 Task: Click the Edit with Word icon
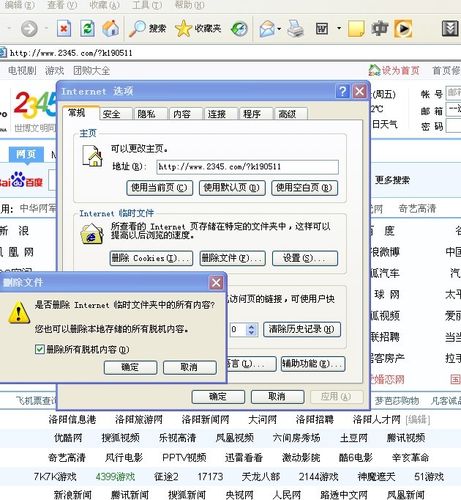click(322, 29)
